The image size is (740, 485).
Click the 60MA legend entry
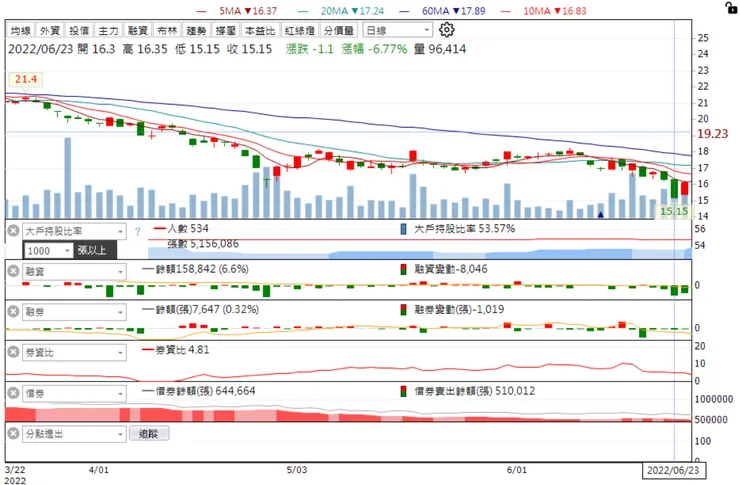click(442, 10)
